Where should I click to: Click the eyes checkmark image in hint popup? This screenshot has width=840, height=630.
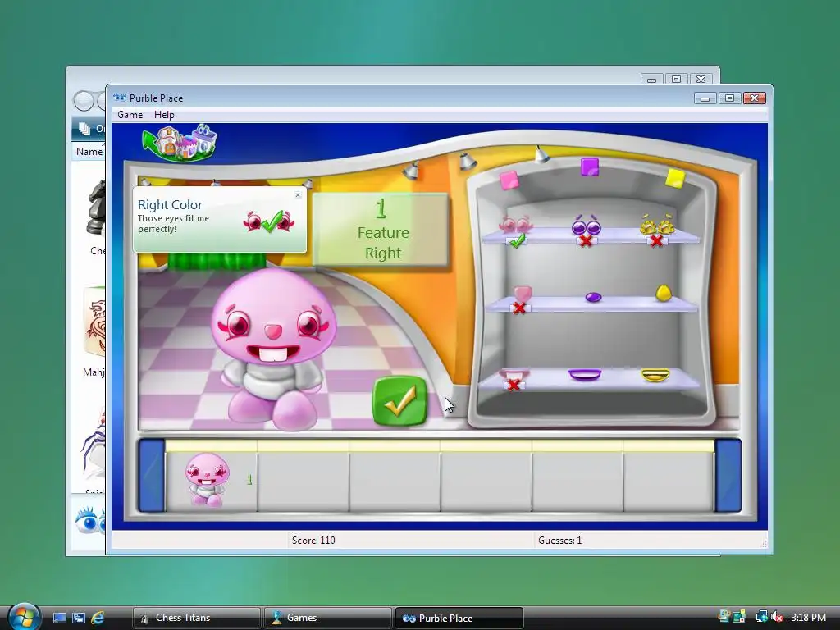269,221
